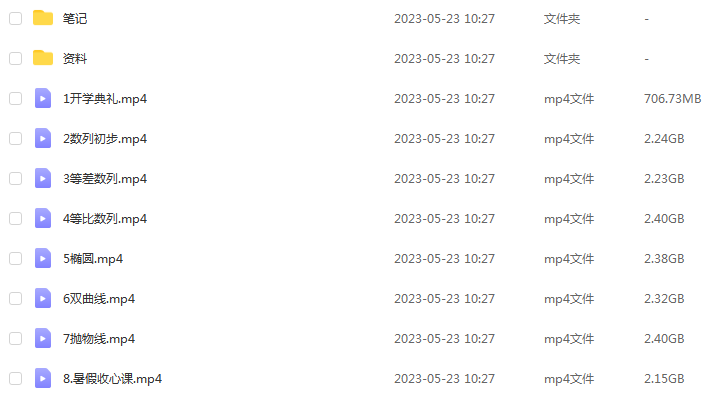Click video icon for 2数列初步.mp4
Screen dimensions: 712x400
point(43,138)
